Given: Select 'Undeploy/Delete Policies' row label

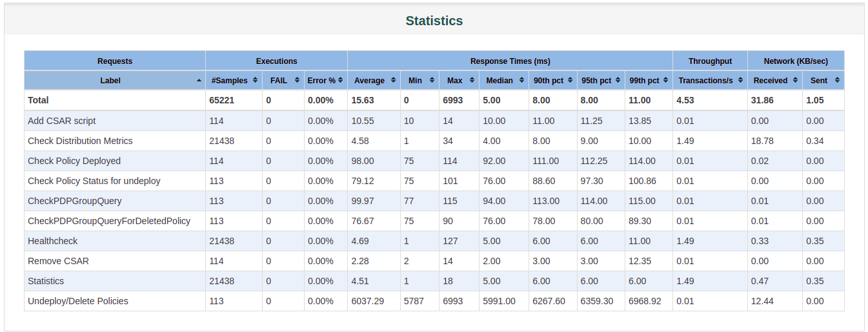Looking at the screenshot, I should pos(78,301).
